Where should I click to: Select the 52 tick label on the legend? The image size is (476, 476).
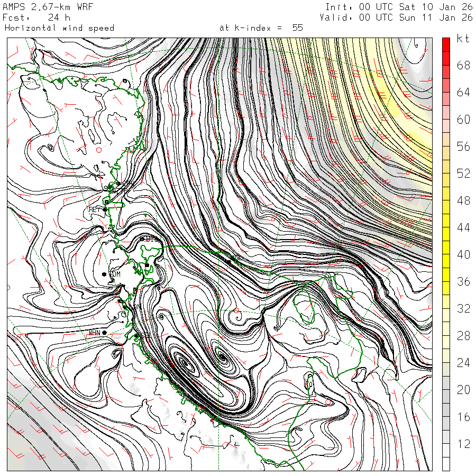463,173
